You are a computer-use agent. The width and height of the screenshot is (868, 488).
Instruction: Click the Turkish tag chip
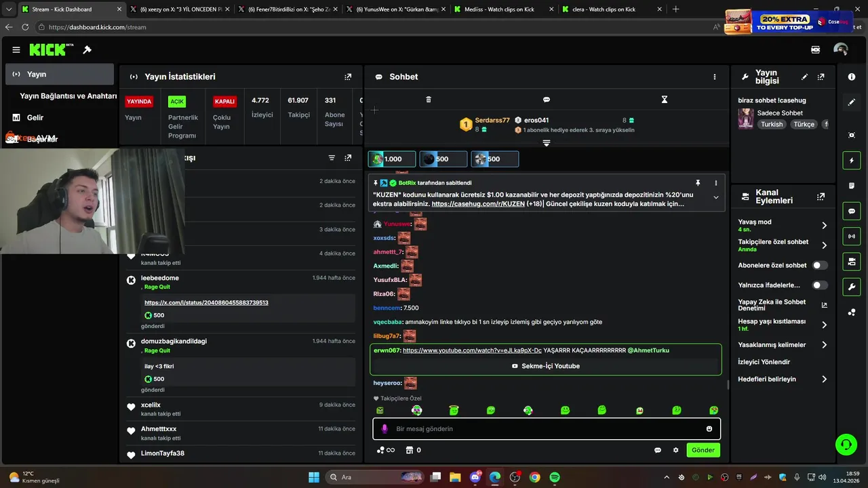tap(772, 125)
